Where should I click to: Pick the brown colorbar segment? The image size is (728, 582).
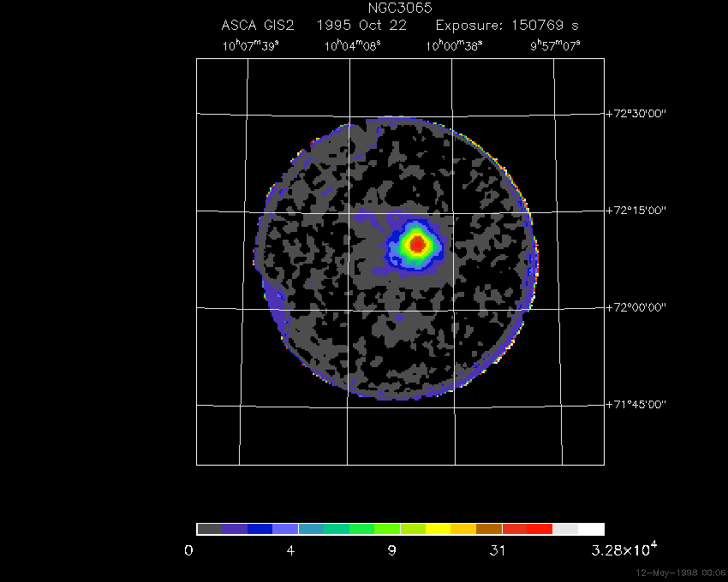tap(489, 529)
